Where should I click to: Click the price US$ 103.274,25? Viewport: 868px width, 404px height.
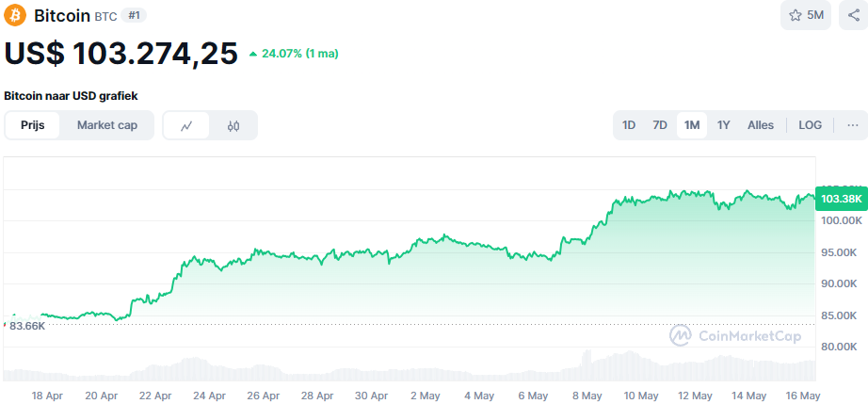click(121, 54)
